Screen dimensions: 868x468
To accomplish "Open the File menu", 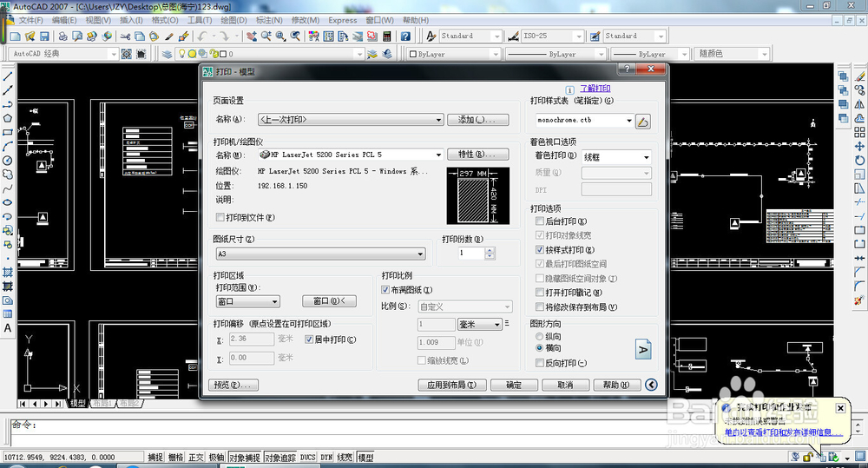I will (31, 20).
